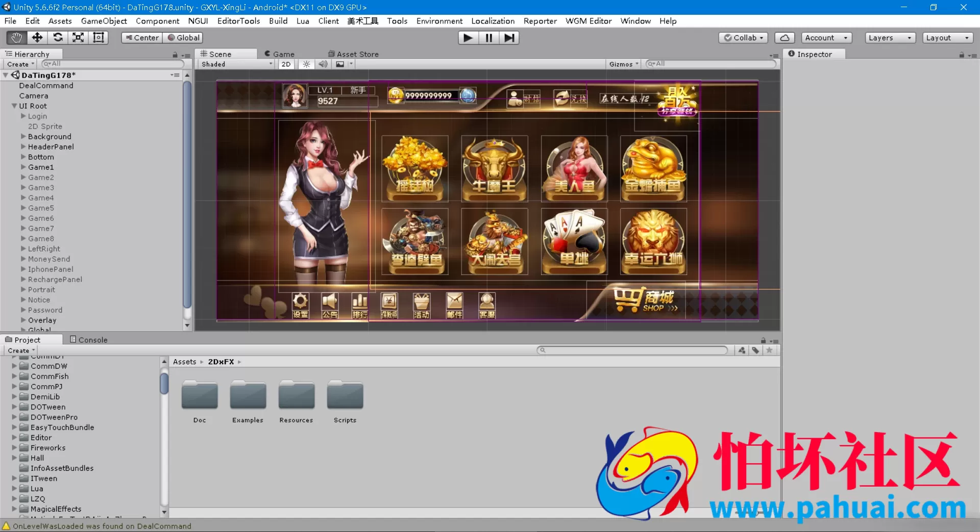The image size is (980, 532).
Task: Click the Hierarchy vertical scrollbar
Action: 187,194
